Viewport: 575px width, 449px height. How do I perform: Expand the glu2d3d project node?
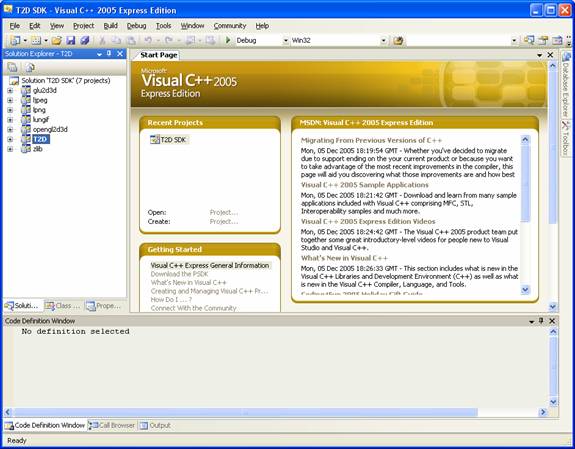pyautogui.click(x=10, y=90)
